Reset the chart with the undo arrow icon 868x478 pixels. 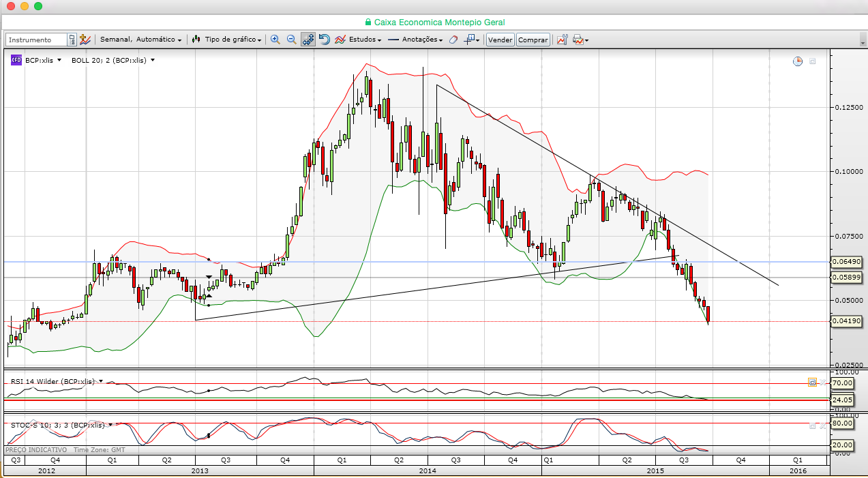325,40
